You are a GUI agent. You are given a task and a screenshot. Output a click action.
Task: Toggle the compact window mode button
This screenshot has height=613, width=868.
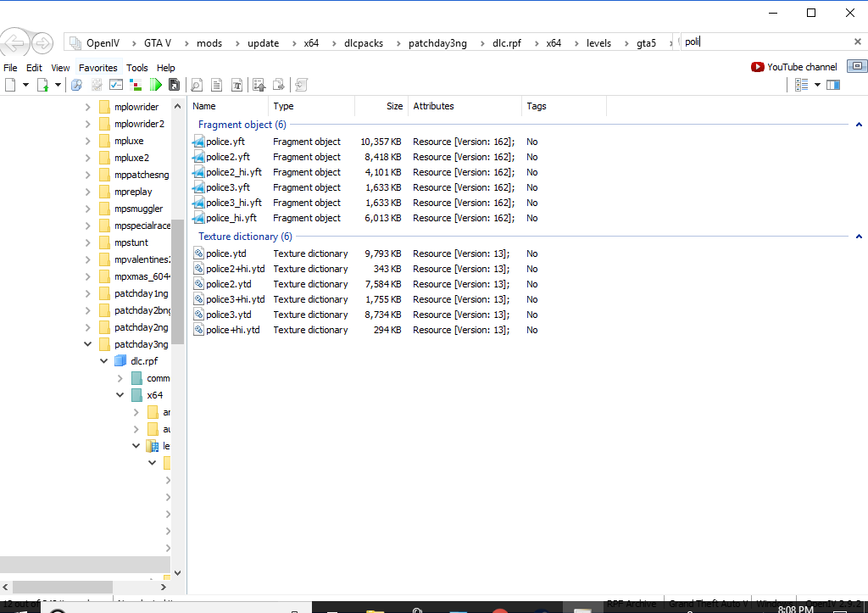coord(858,66)
